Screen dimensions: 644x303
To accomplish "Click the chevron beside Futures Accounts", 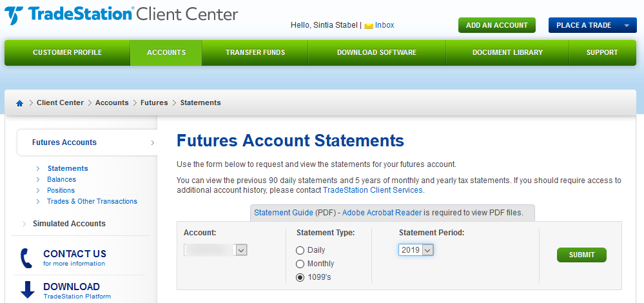I will pos(152,143).
